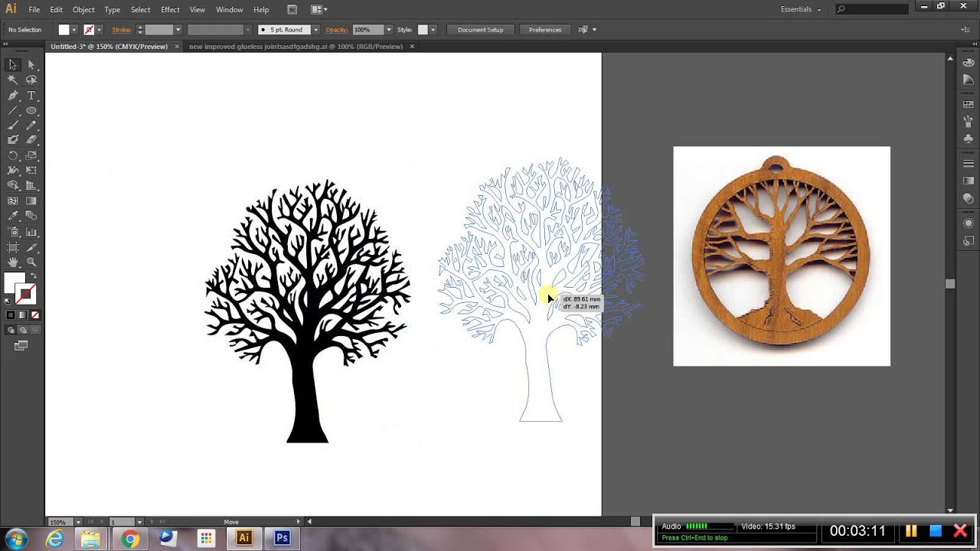Click Change Screen Mode button

(21, 346)
